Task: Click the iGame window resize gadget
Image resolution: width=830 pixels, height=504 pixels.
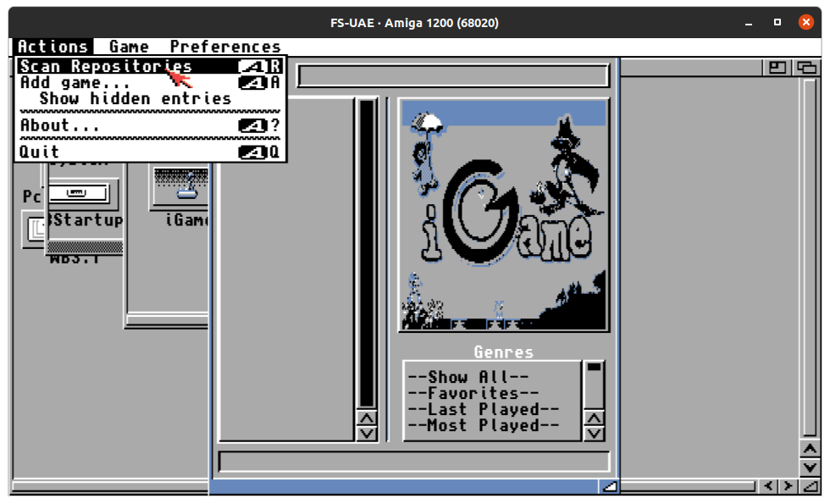Action: [609, 486]
